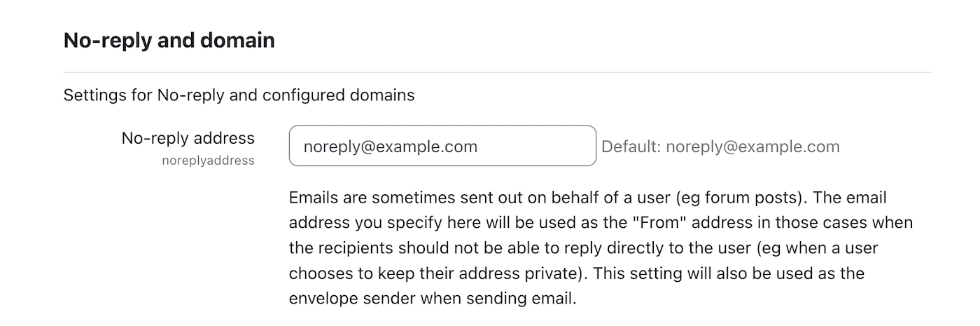Viewport: 980px width, 326px height.
Task: Click the "Default: noreply@example.com" hint text
Action: pos(720,147)
